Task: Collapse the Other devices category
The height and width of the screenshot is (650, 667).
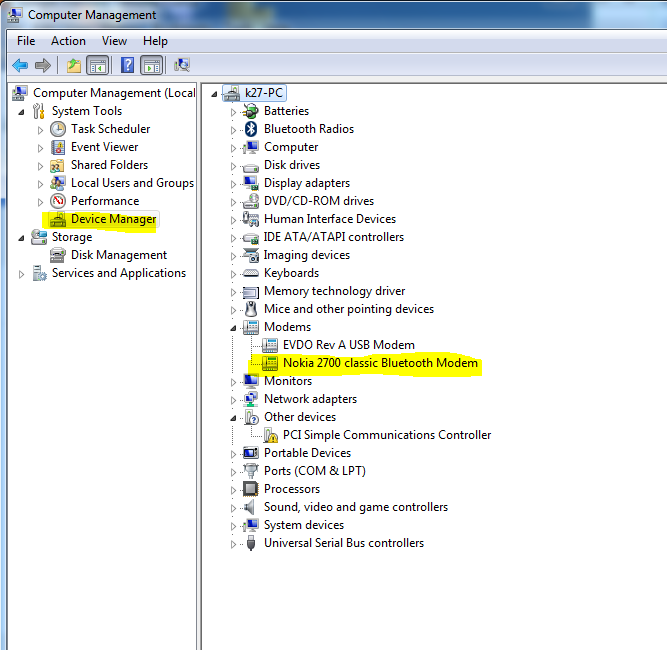Action: (233, 418)
